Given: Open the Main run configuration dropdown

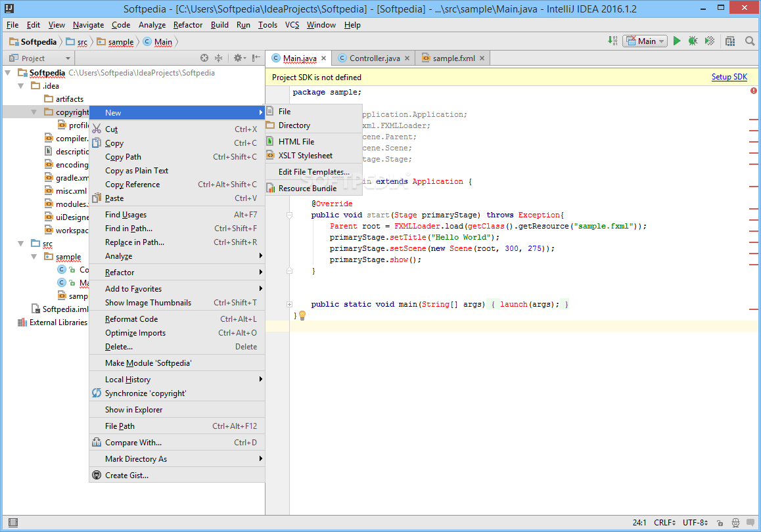Looking at the screenshot, I should pyautogui.click(x=645, y=41).
